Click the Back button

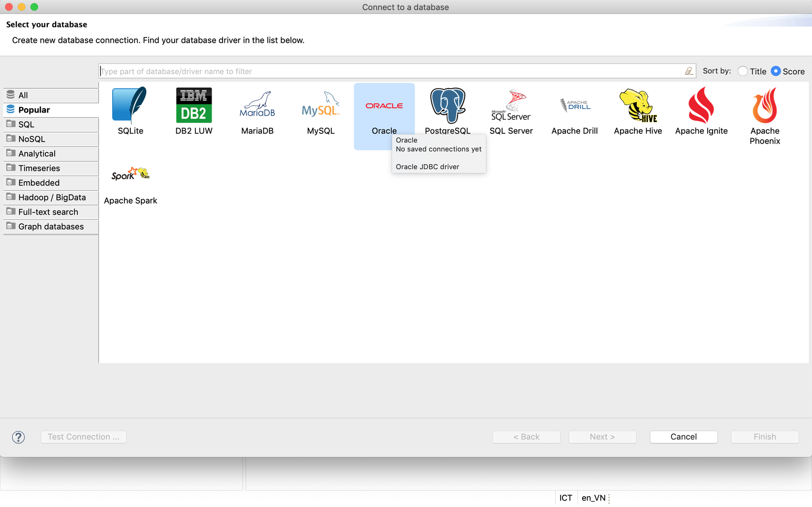pyautogui.click(x=527, y=437)
